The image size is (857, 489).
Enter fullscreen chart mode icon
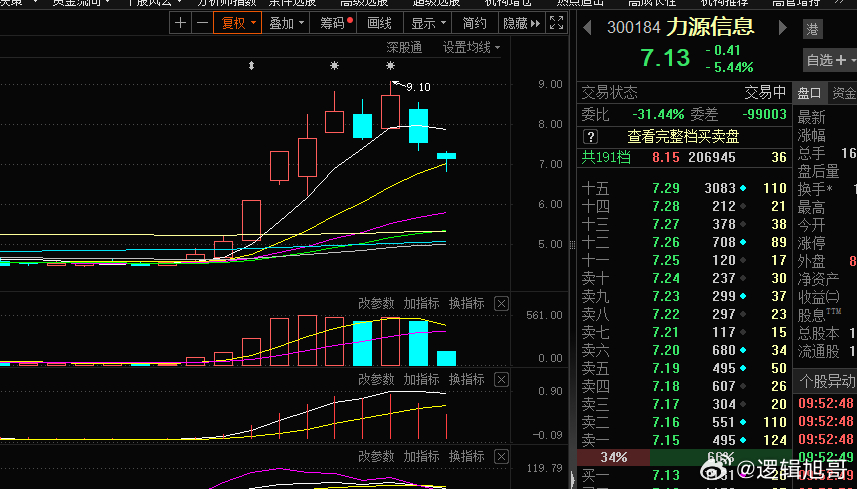click(x=554, y=23)
